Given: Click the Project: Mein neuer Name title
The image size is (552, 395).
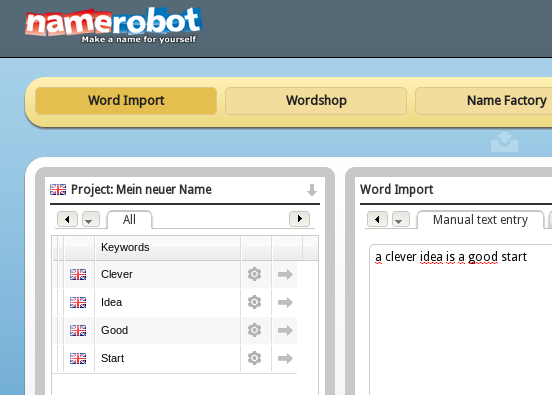Looking at the screenshot, I should [x=141, y=189].
